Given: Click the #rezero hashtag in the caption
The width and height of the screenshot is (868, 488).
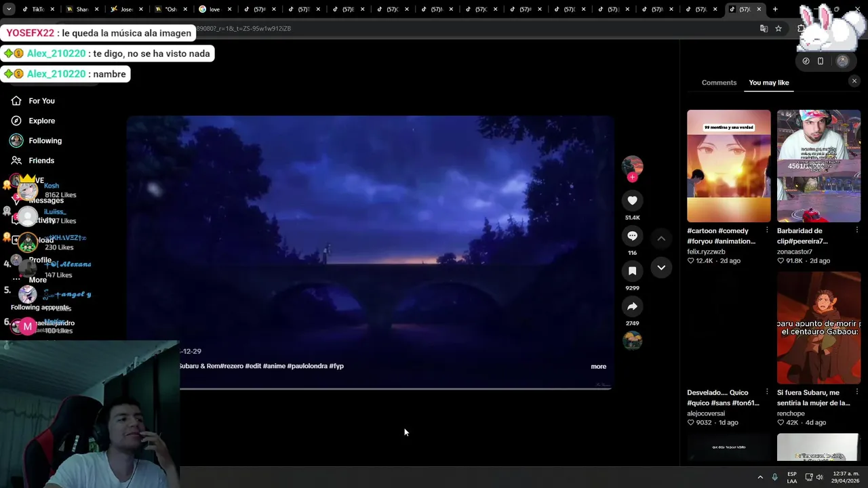Looking at the screenshot, I should click(x=231, y=366).
